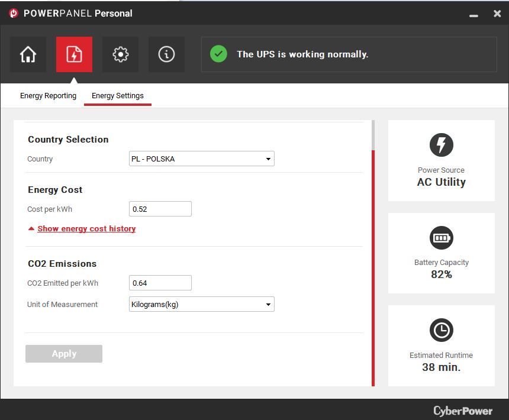Click the PowerPanel logo icon
Image resolution: width=509 pixels, height=420 pixels.
pos(14,13)
